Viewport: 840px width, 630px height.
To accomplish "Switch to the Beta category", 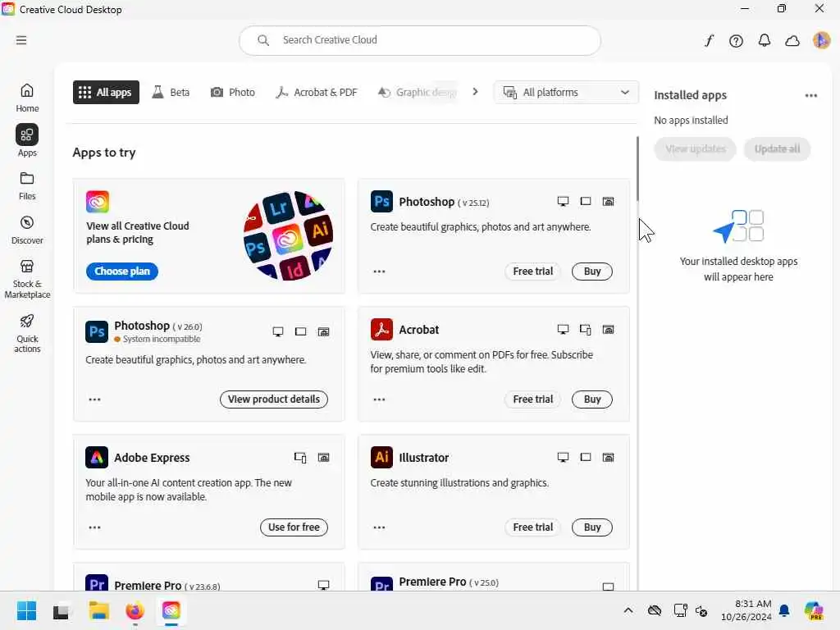I will tap(171, 92).
